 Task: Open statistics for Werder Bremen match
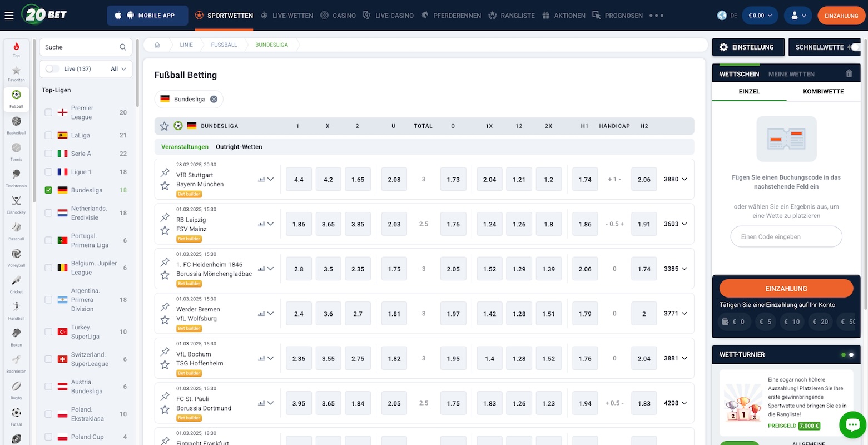[x=261, y=314]
